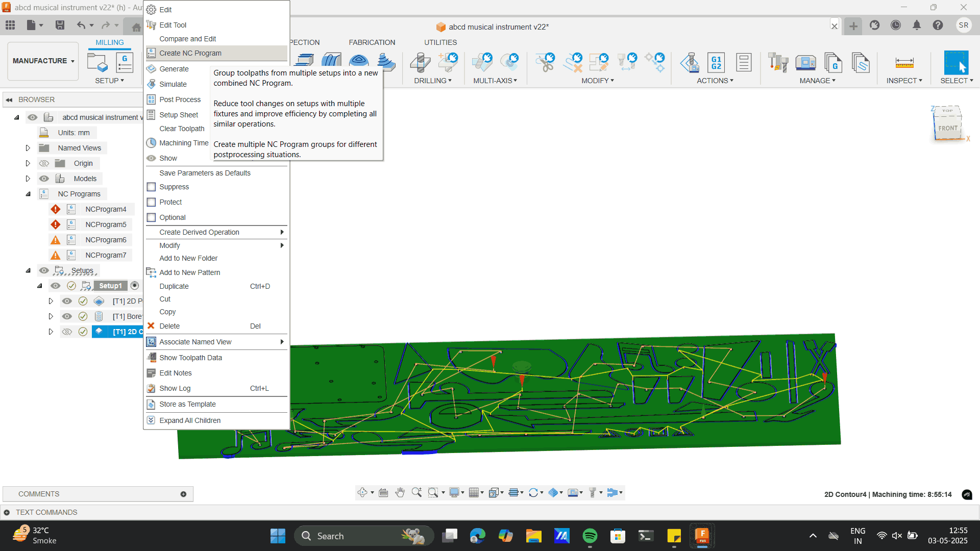
Task: Select the Drill tool icon
Action: tap(421, 63)
